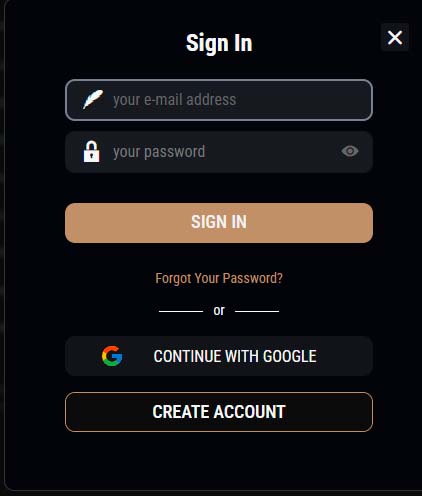Click the "your password" placeholder text
Screen dimensions: 422x496
tap(159, 152)
